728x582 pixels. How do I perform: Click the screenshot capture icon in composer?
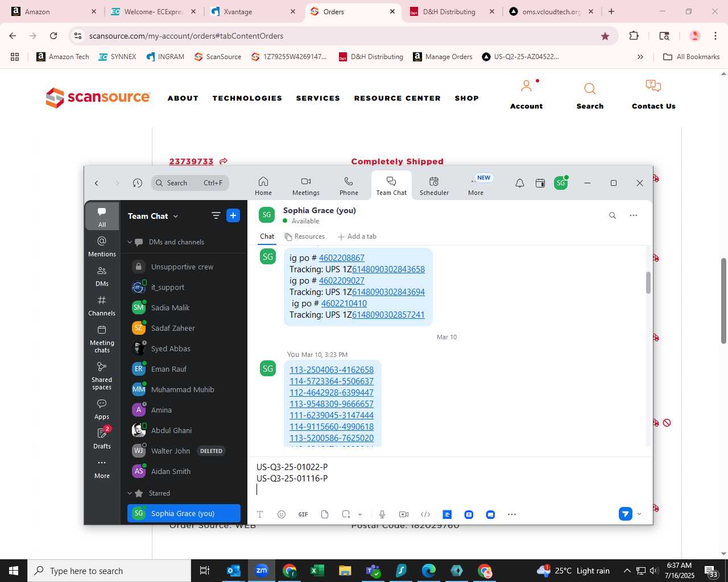346,514
